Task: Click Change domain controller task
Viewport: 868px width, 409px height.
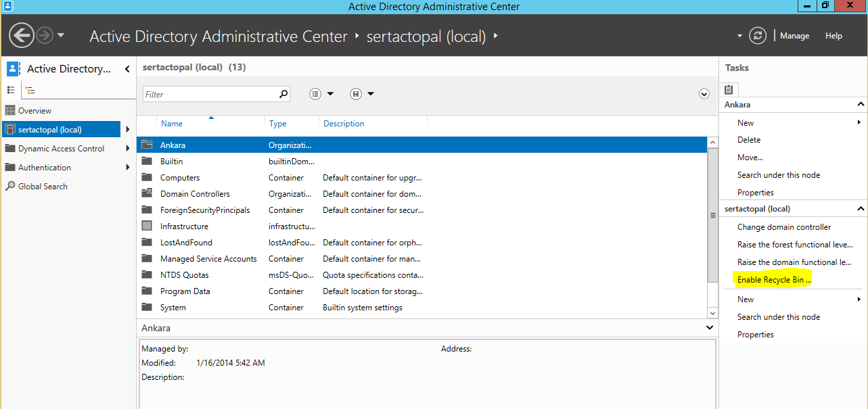Action: pyautogui.click(x=783, y=227)
